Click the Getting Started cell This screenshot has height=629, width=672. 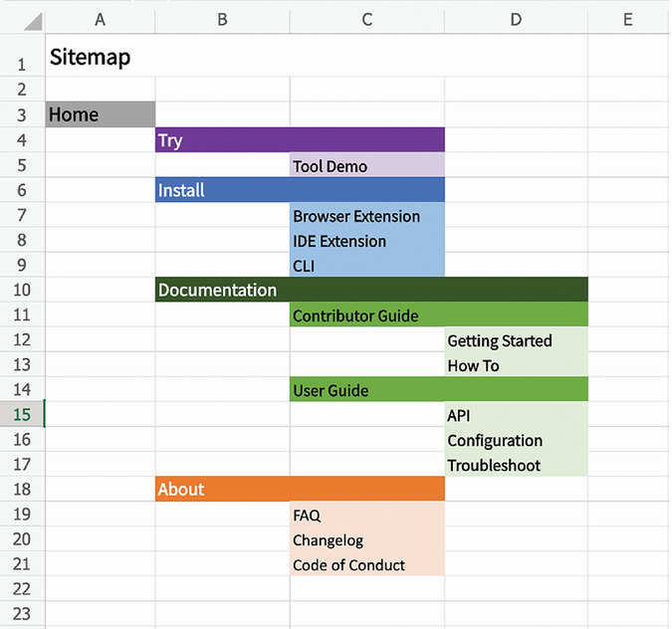(516, 340)
